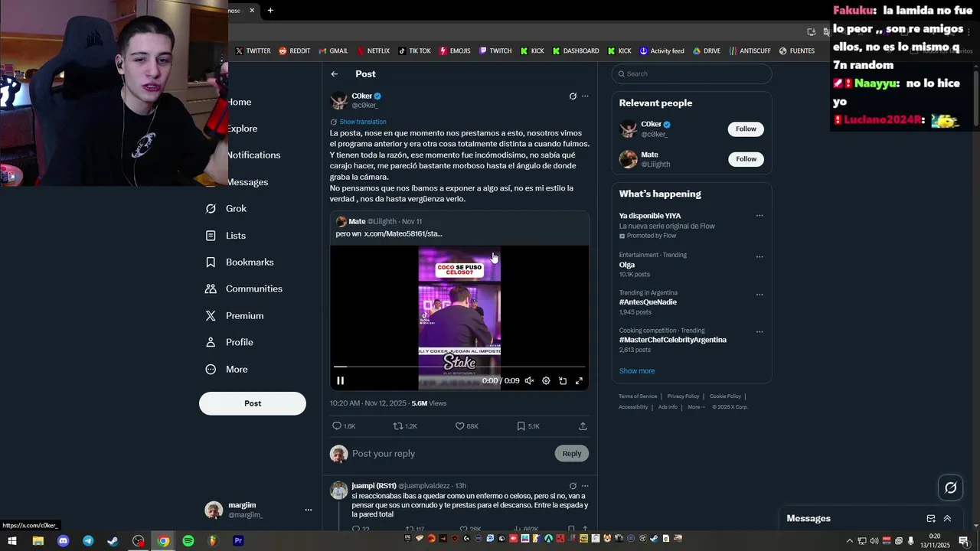The width and height of the screenshot is (980, 551).
Task: Open the DRIVE bookmark
Action: tap(707, 51)
